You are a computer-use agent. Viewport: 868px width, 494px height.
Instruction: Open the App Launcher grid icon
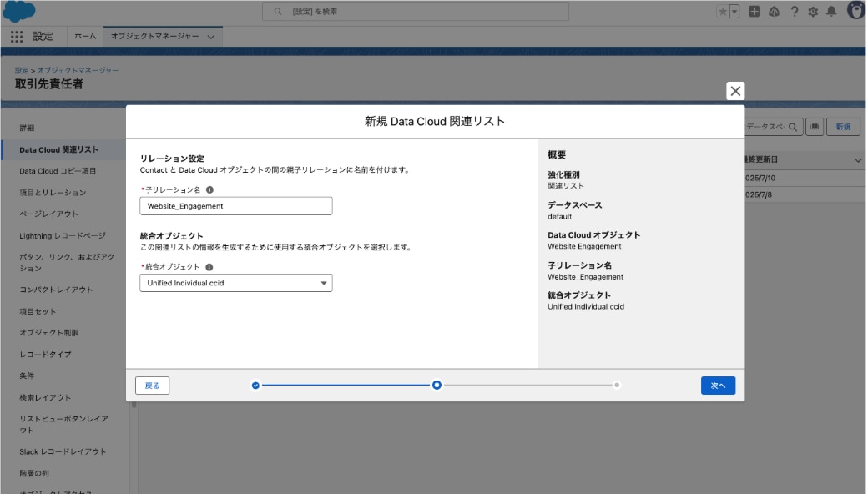click(x=17, y=37)
